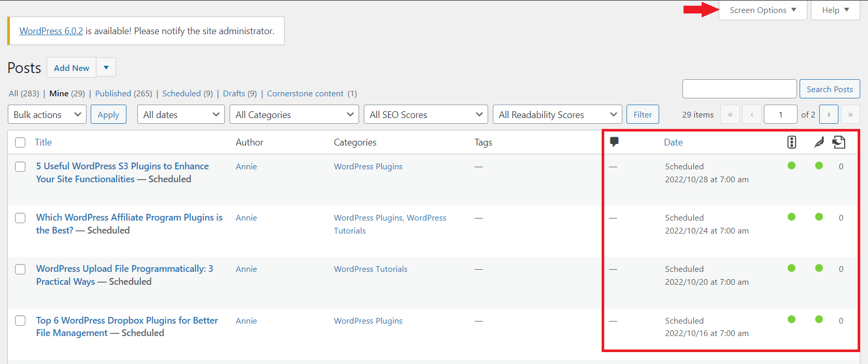Sort posts by Title column

click(x=44, y=142)
